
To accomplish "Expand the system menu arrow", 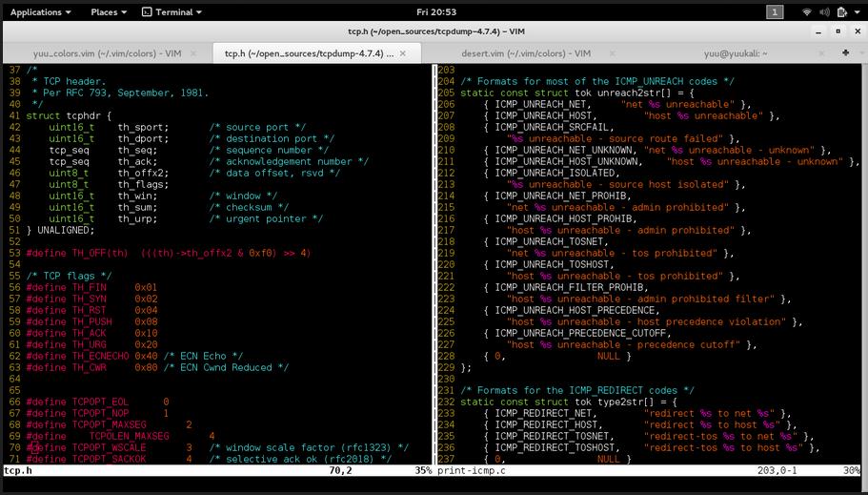I will [x=857, y=12].
